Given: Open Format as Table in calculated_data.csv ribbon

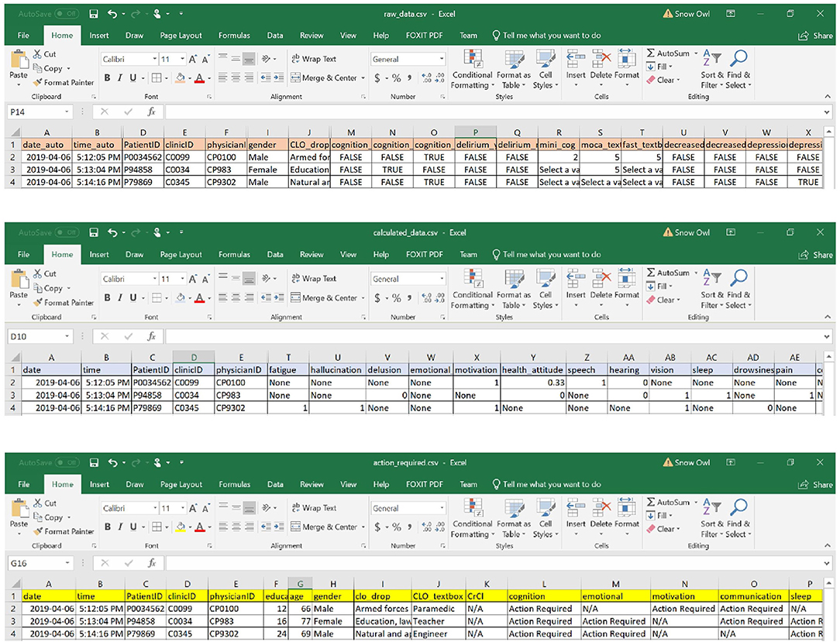Looking at the screenshot, I should 514,290.
